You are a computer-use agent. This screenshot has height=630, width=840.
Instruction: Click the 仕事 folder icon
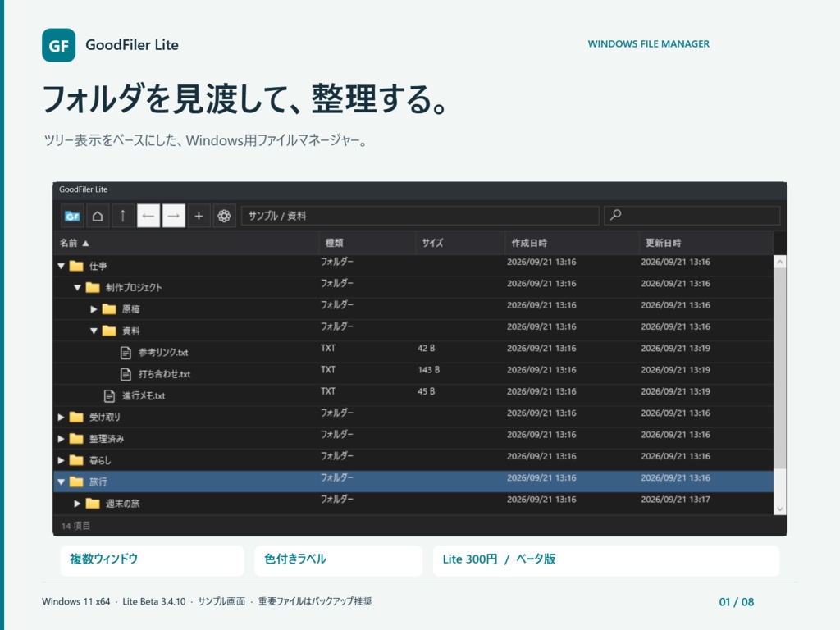pyautogui.click(x=76, y=266)
